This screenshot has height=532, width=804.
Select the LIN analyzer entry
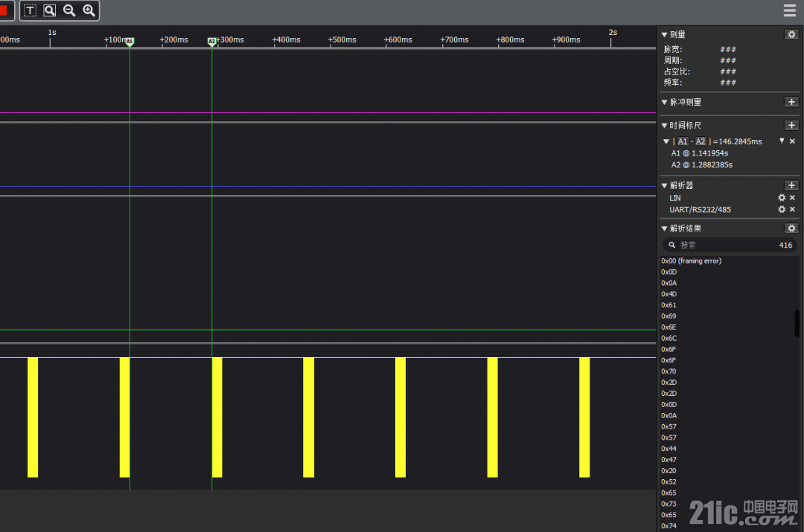click(x=675, y=198)
